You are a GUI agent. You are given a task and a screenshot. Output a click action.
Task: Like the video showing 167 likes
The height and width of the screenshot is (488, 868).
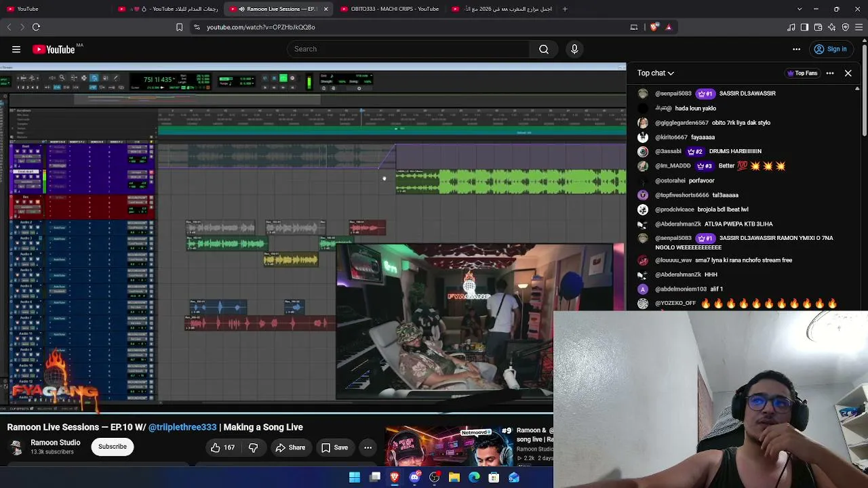[x=223, y=447]
